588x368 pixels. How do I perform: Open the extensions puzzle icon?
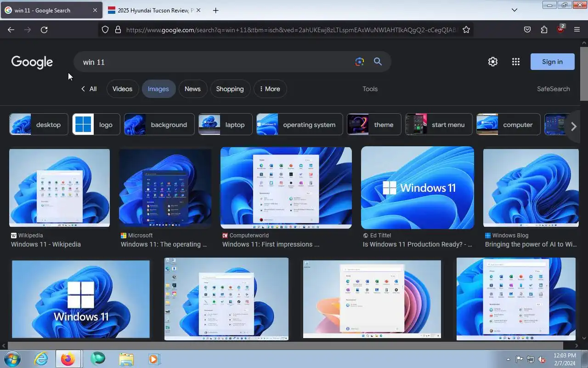(544, 29)
